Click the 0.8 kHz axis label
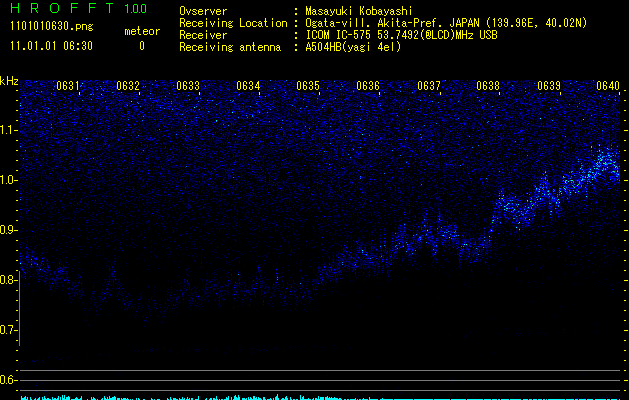629x400 pixels. [8, 280]
